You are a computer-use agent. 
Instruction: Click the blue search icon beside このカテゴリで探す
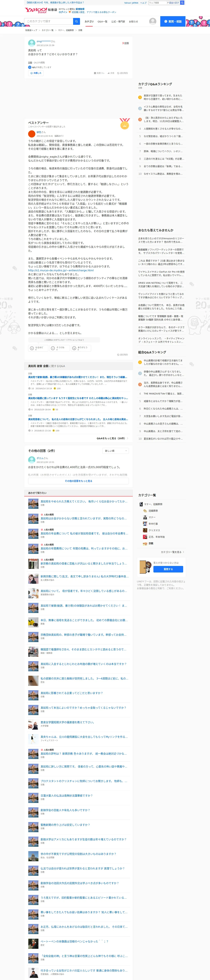click(77, 21)
